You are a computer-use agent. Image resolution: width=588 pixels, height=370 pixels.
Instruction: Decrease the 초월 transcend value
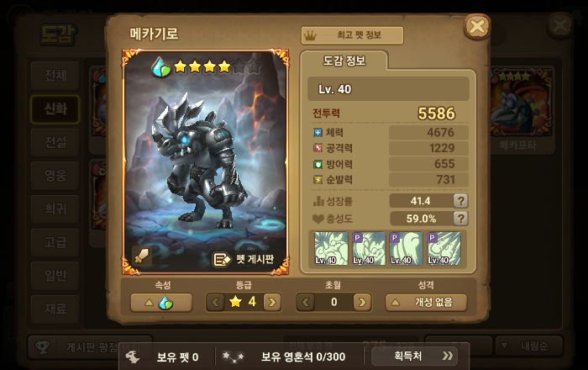click(306, 302)
